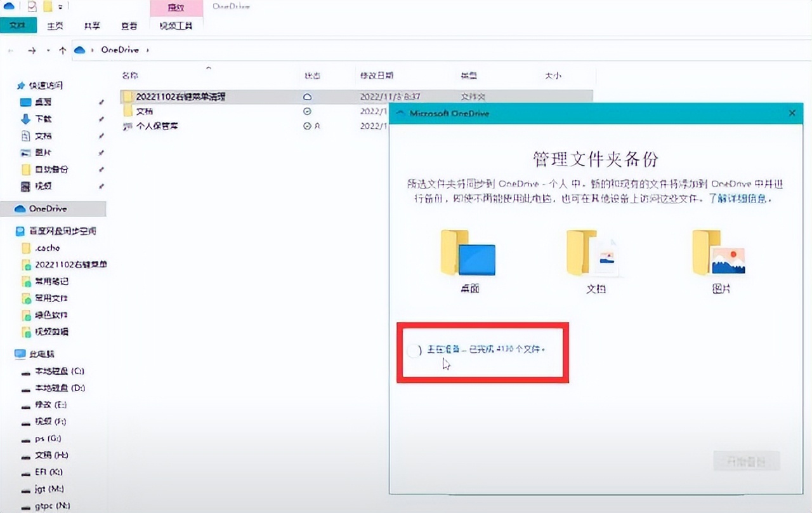The width and height of the screenshot is (812, 513).
Task: Open the 文件 menu
Action: click(x=18, y=26)
